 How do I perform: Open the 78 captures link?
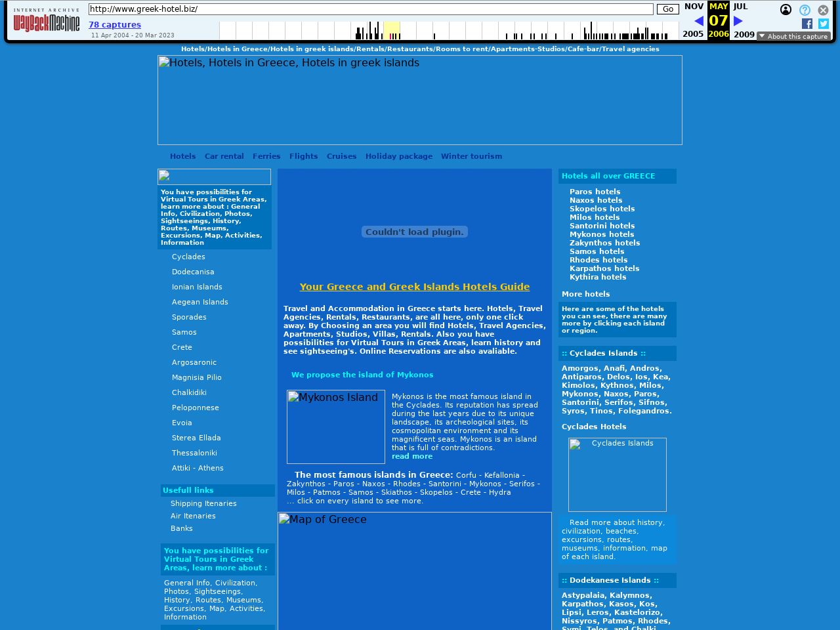pos(115,25)
